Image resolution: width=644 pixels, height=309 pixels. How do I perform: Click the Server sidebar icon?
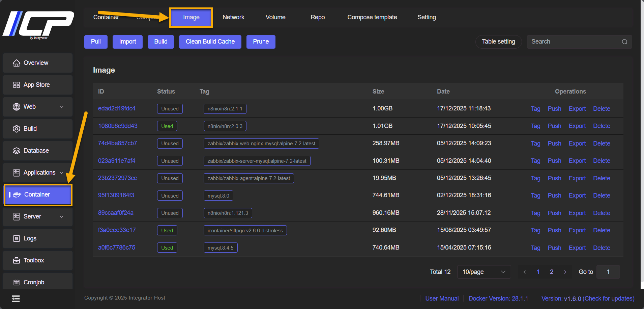tap(16, 216)
